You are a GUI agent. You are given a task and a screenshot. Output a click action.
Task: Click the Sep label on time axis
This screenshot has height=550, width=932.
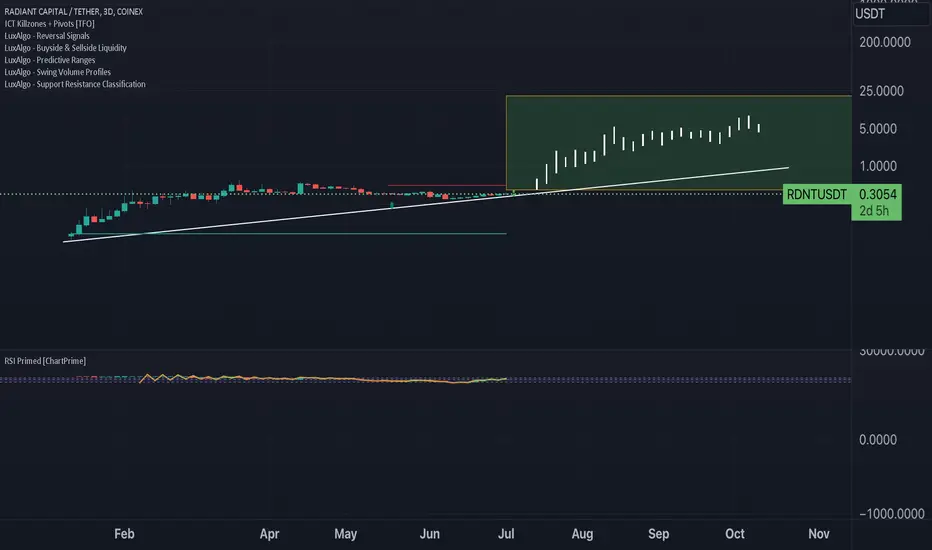(x=659, y=534)
